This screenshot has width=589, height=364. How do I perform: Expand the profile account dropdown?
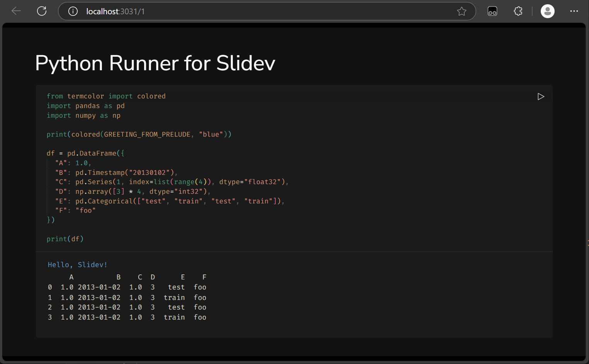tap(548, 11)
